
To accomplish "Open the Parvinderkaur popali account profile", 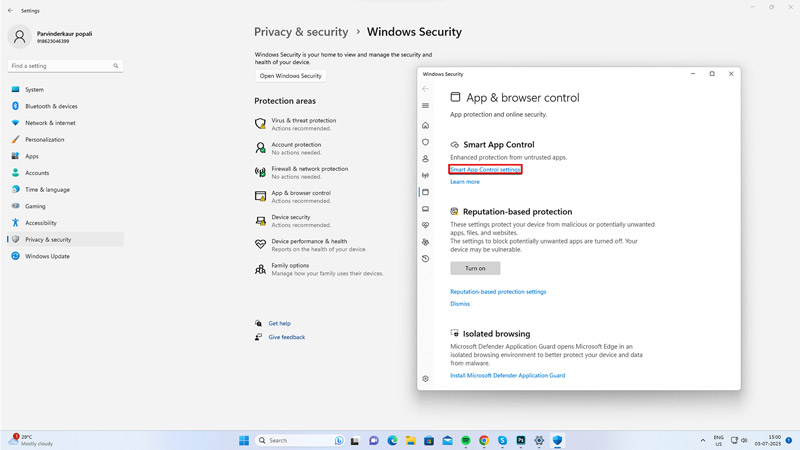I will (51, 37).
